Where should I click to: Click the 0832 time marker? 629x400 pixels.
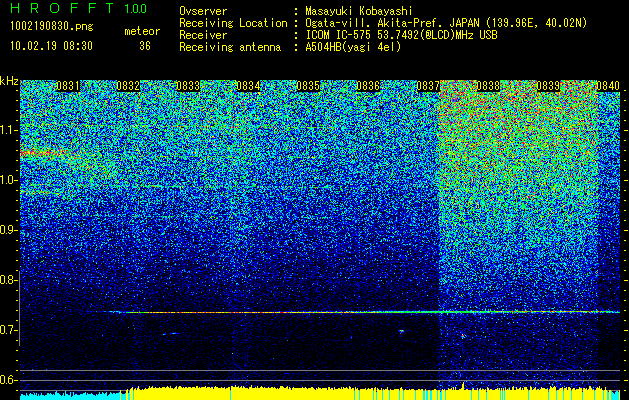(128, 86)
